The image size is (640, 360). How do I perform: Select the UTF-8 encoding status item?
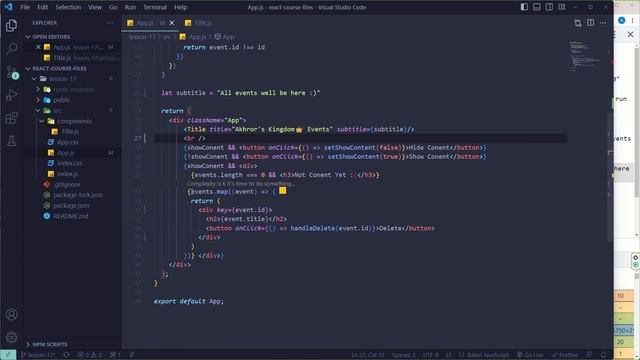point(431,355)
